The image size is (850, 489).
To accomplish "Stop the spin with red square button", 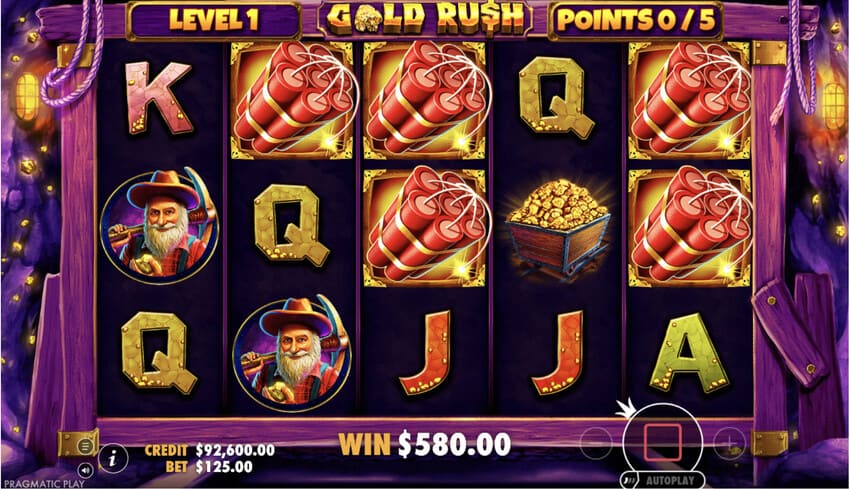I will pos(662,443).
